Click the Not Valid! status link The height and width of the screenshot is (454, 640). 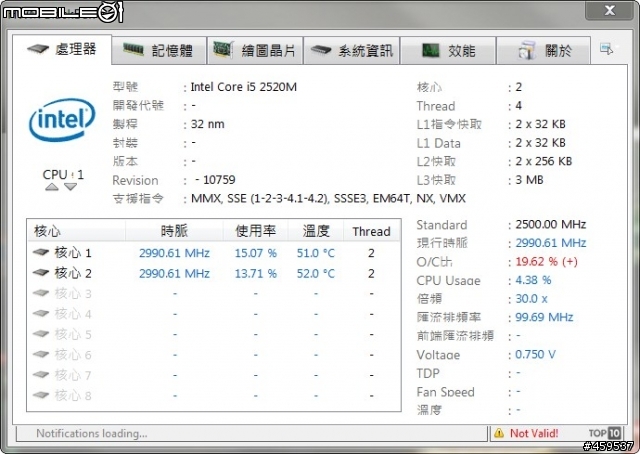534,433
